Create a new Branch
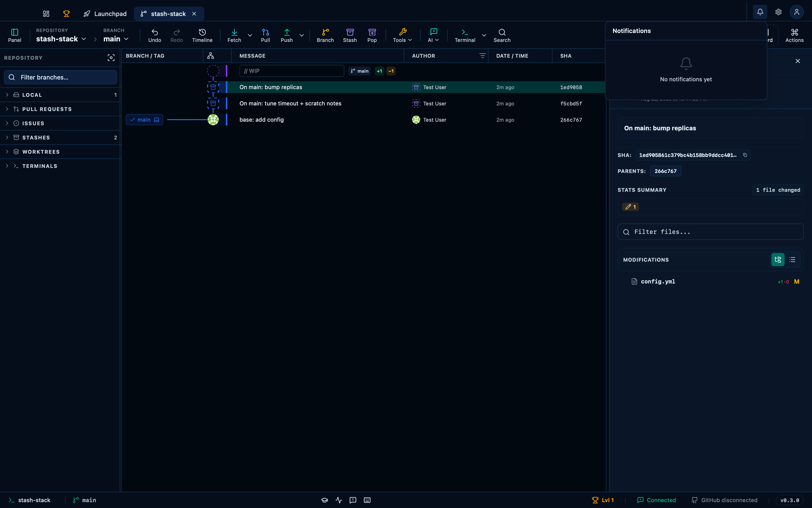812x508 pixels. [x=325, y=35]
